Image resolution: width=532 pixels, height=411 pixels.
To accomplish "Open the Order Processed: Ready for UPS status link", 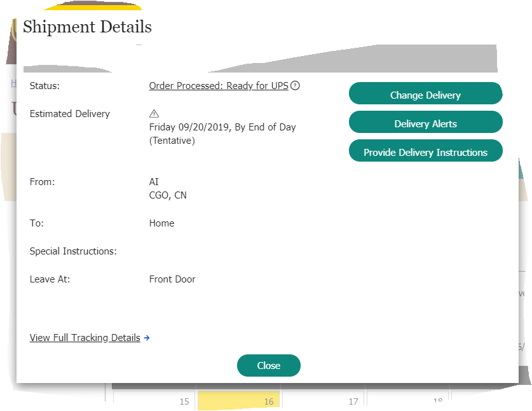I will (x=219, y=86).
